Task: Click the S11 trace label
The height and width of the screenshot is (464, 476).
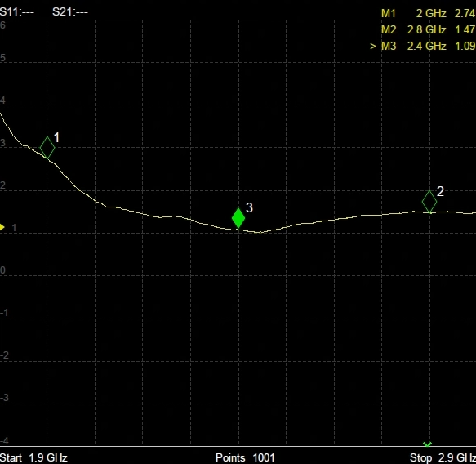Action: (17, 12)
